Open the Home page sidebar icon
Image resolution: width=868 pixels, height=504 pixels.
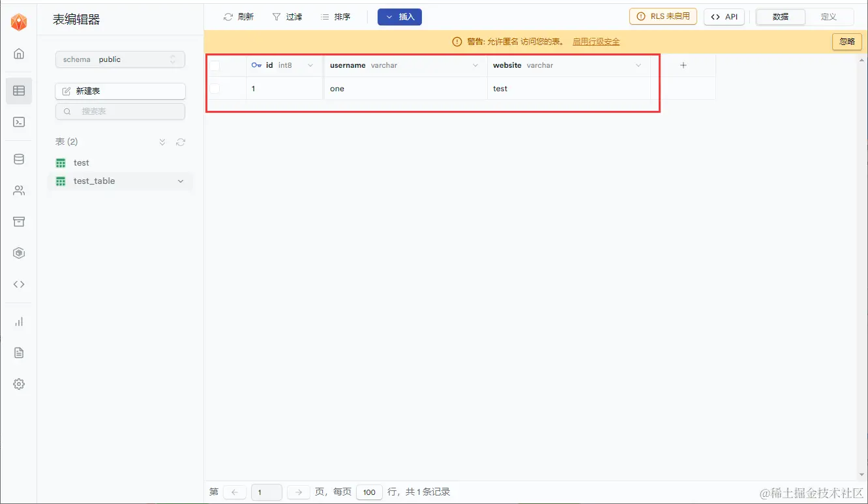pyautogui.click(x=19, y=53)
